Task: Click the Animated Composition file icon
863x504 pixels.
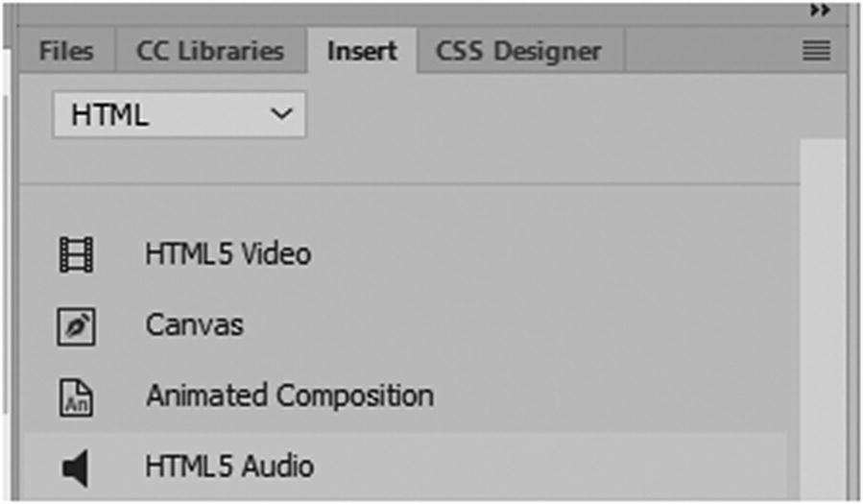Action: tap(75, 396)
